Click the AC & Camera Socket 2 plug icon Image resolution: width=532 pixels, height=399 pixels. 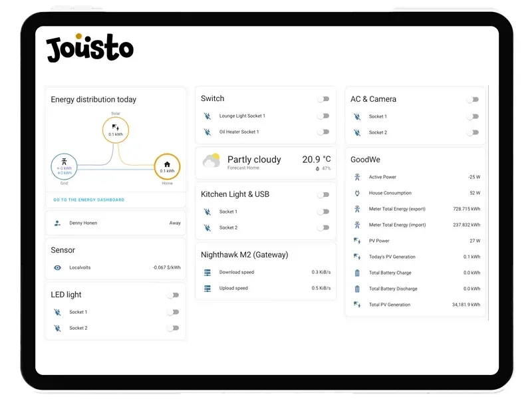pos(357,132)
